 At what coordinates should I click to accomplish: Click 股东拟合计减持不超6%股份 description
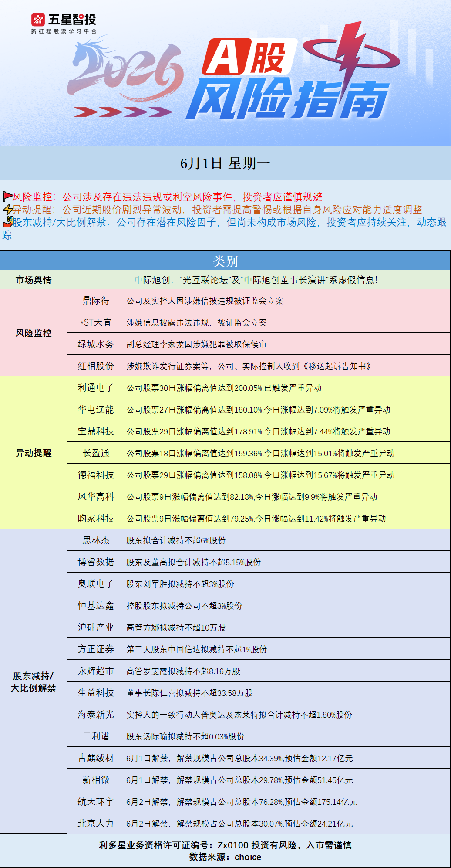(176, 540)
